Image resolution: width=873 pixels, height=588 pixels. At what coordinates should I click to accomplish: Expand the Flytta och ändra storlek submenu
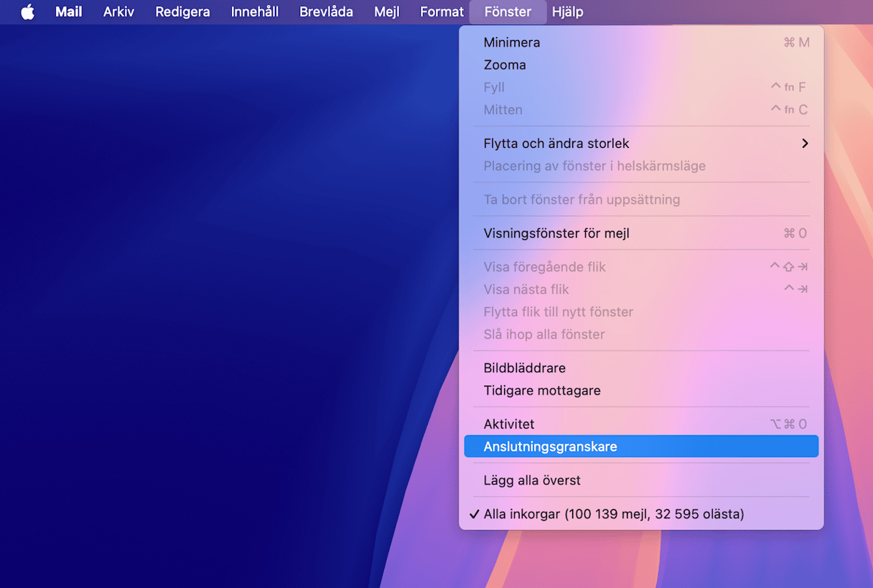(641, 144)
